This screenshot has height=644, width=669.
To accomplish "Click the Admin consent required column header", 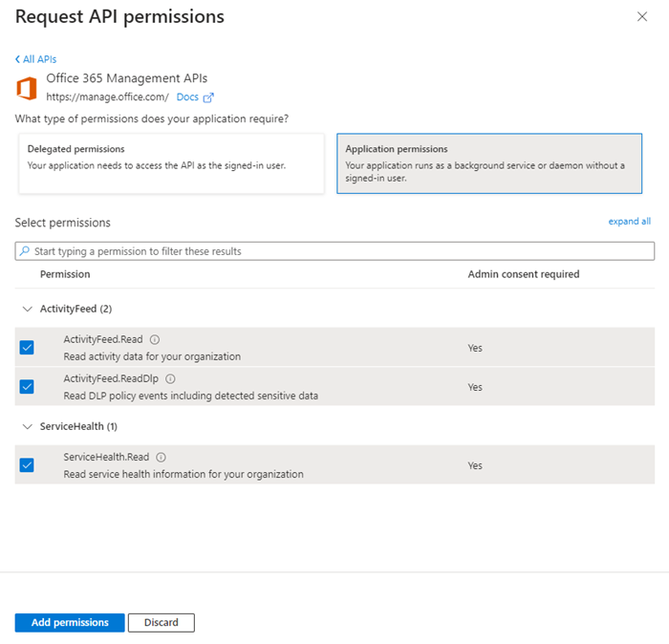I will [x=524, y=274].
